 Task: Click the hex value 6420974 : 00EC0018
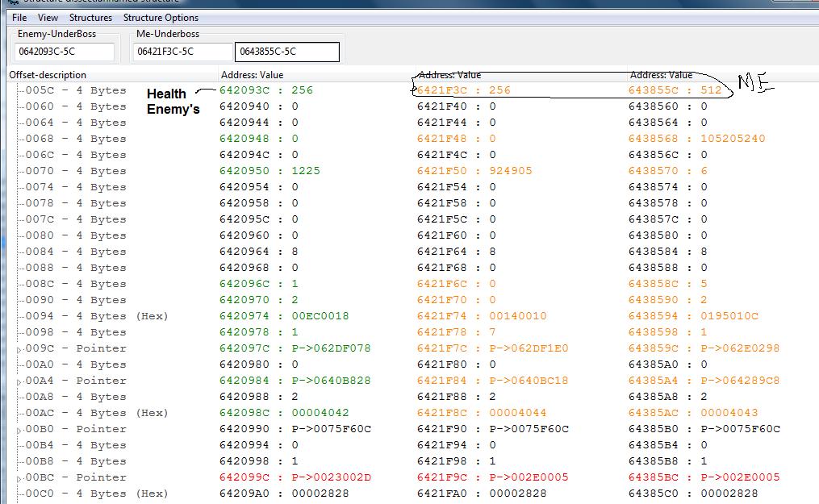[x=283, y=316]
